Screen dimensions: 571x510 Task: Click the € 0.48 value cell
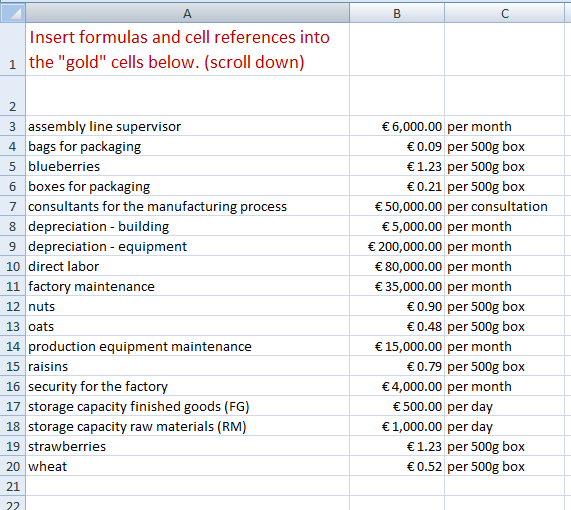coord(397,326)
